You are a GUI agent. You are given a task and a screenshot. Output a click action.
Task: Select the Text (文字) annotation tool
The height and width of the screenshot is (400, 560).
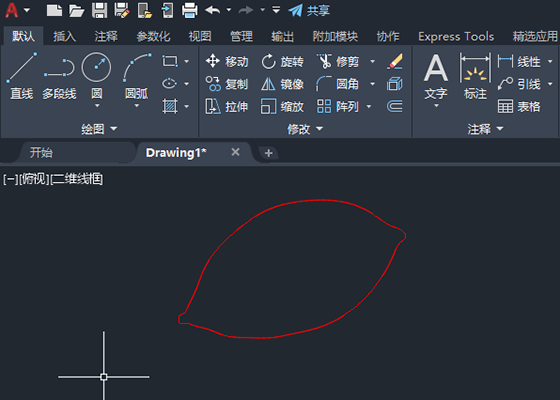coord(436,76)
